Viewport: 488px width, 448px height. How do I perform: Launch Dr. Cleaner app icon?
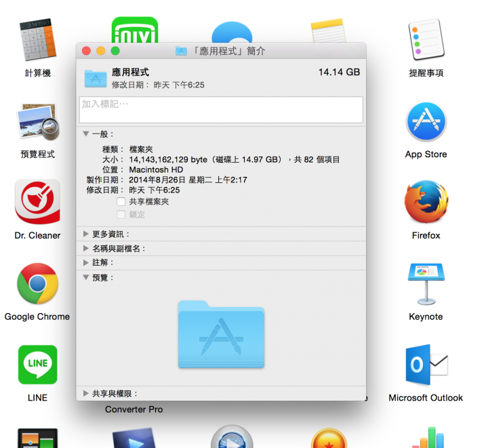click(x=37, y=201)
